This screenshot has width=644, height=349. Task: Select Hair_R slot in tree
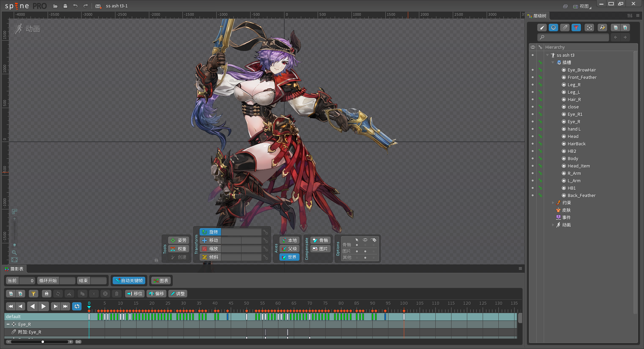574,99
